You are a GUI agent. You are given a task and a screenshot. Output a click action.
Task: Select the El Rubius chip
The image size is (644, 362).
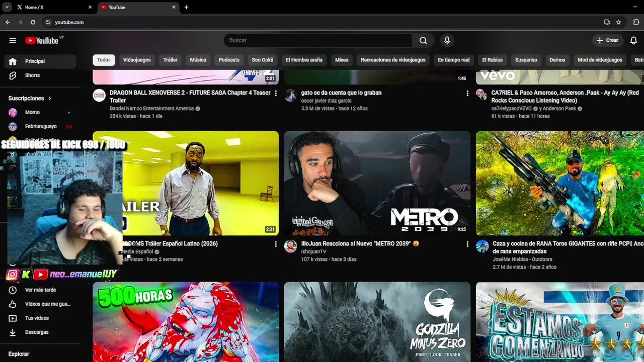tap(492, 60)
